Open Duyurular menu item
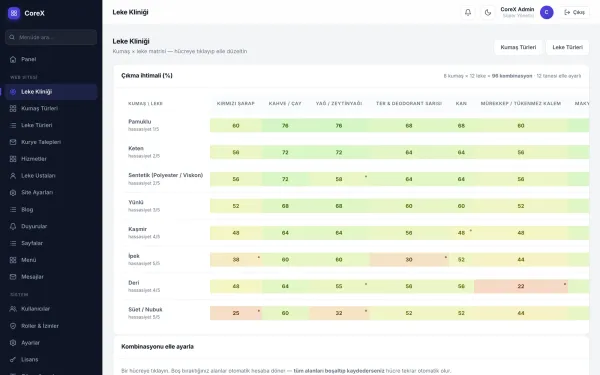 51,226
